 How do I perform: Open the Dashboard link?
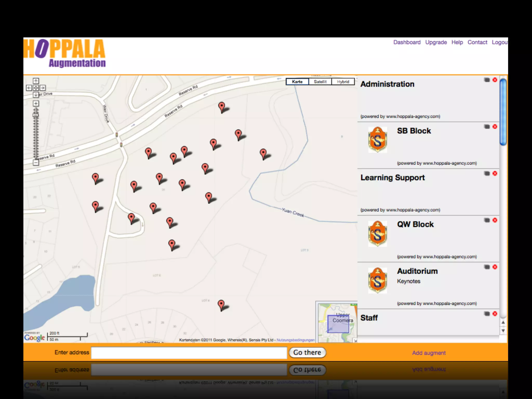click(x=407, y=42)
